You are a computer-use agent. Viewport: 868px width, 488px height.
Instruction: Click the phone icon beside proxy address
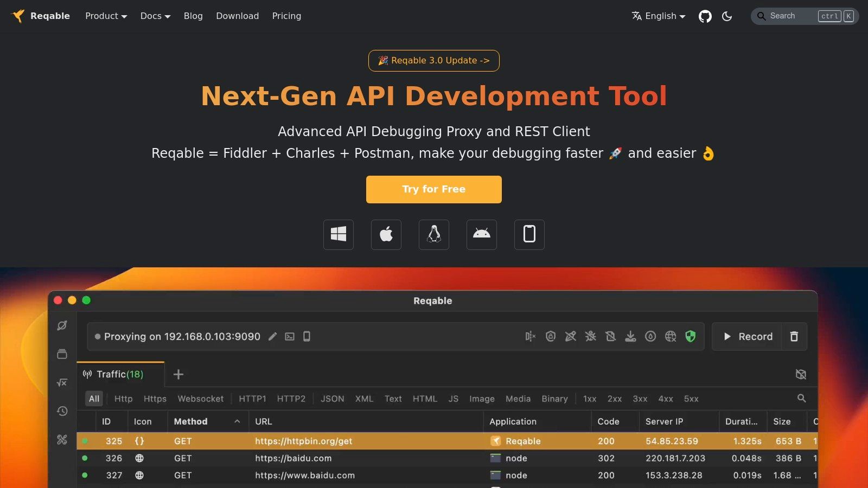(307, 337)
